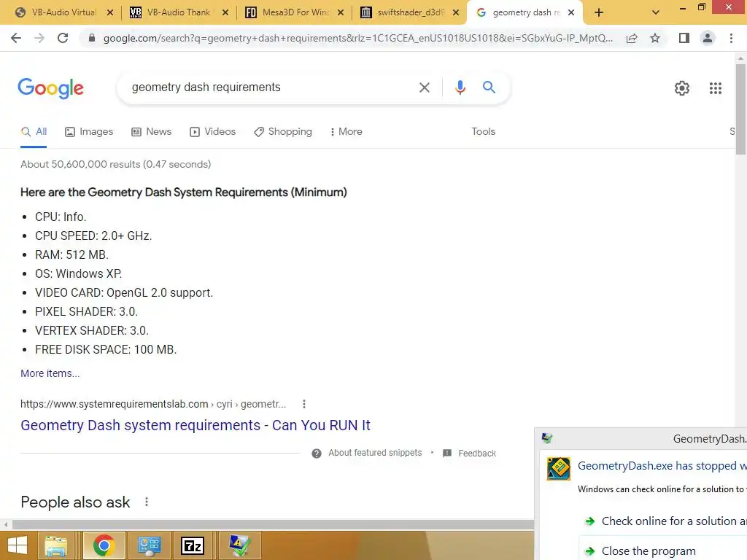Image resolution: width=747 pixels, height=560 pixels.
Task: Go back to the previous page
Action: coord(16,38)
